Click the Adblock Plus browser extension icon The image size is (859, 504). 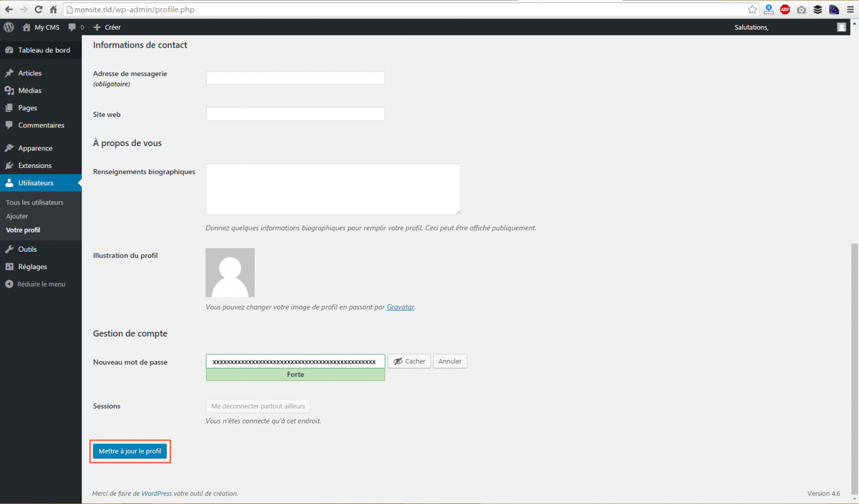click(x=785, y=9)
